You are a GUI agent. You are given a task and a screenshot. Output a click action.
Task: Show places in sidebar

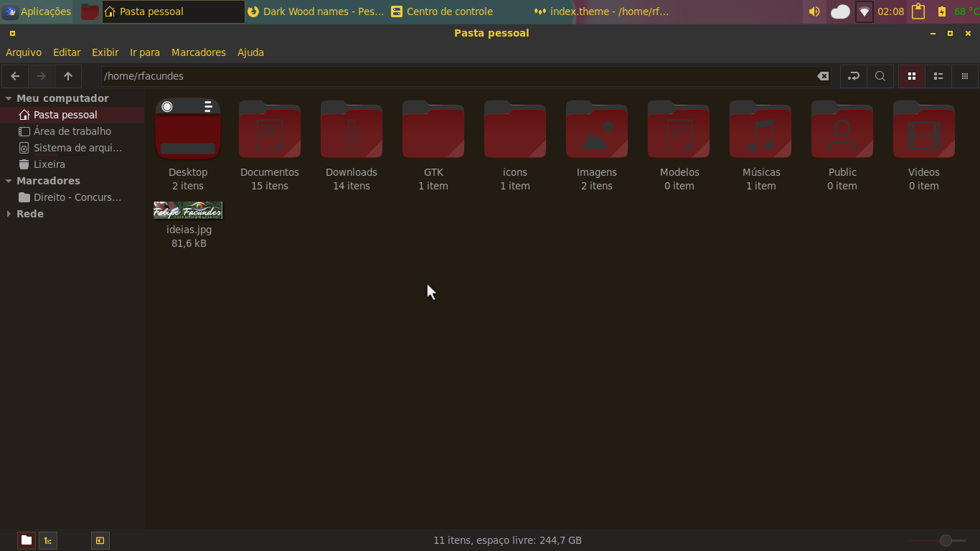pos(27,540)
